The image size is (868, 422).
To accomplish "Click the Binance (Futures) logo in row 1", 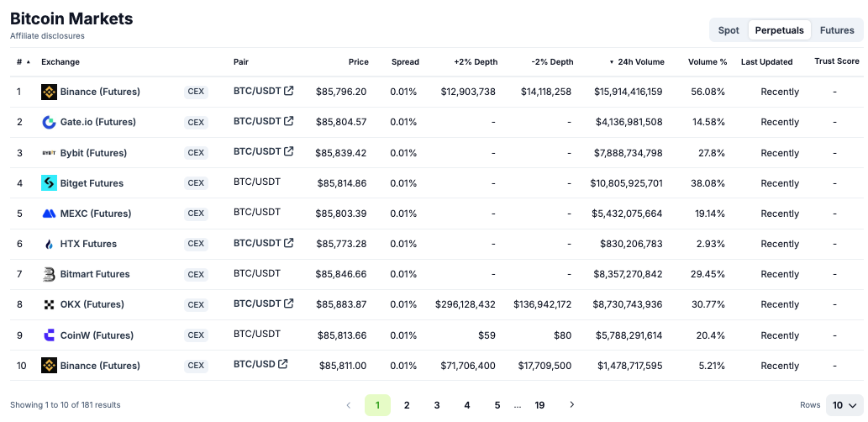I will click(x=49, y=92).
